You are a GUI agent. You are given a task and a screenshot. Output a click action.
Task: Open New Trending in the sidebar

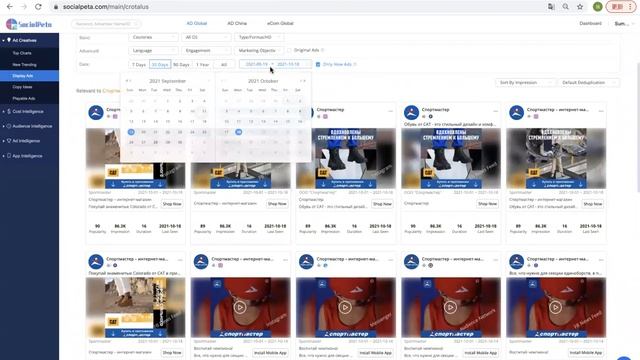tap(29, 64)
